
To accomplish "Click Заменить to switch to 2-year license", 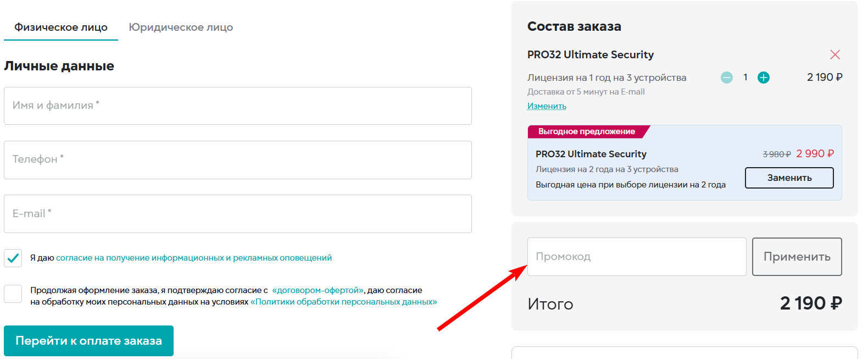I will [x=789, y=178].
